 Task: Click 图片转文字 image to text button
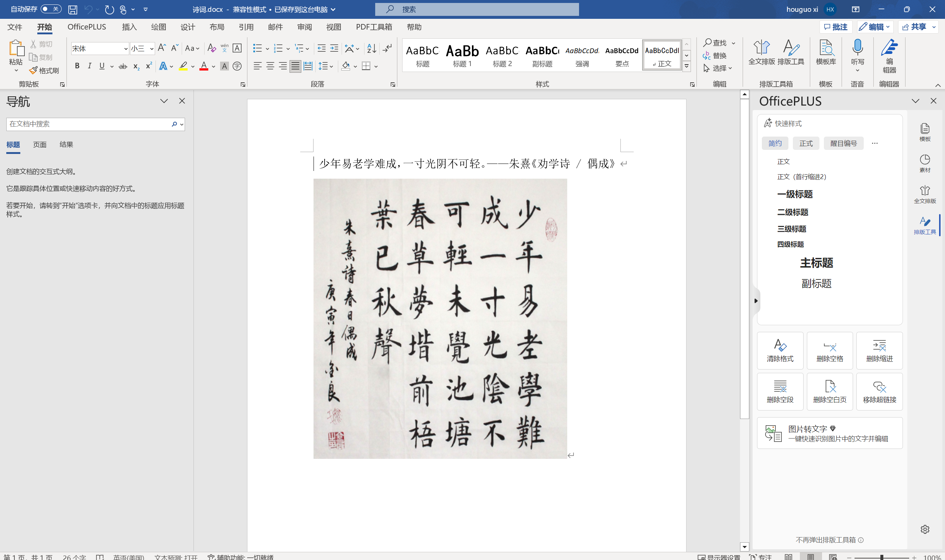coord(829,433)
